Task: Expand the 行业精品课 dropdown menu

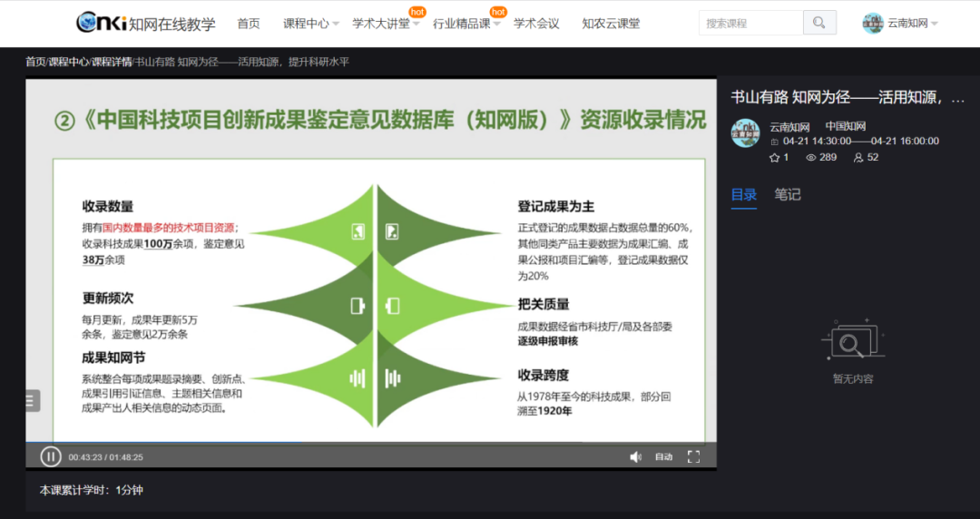Action: [x=467, y=24]
